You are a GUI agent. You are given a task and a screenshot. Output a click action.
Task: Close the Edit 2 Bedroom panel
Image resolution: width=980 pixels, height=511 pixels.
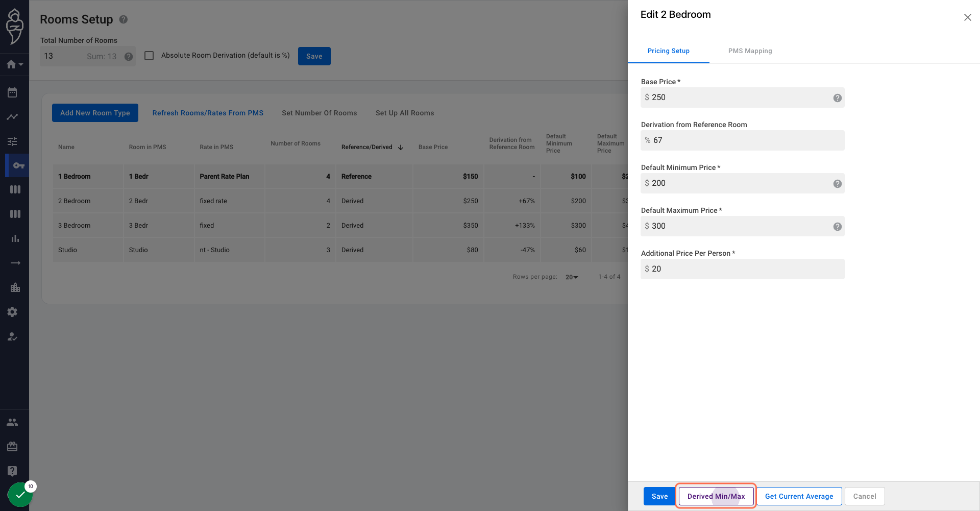point(967,17)
